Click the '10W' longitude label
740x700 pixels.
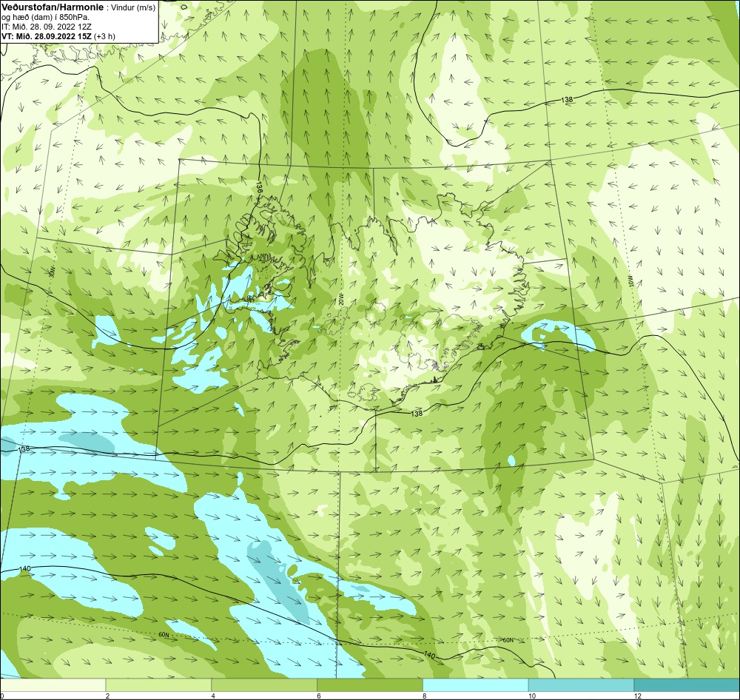click(630, 281)
